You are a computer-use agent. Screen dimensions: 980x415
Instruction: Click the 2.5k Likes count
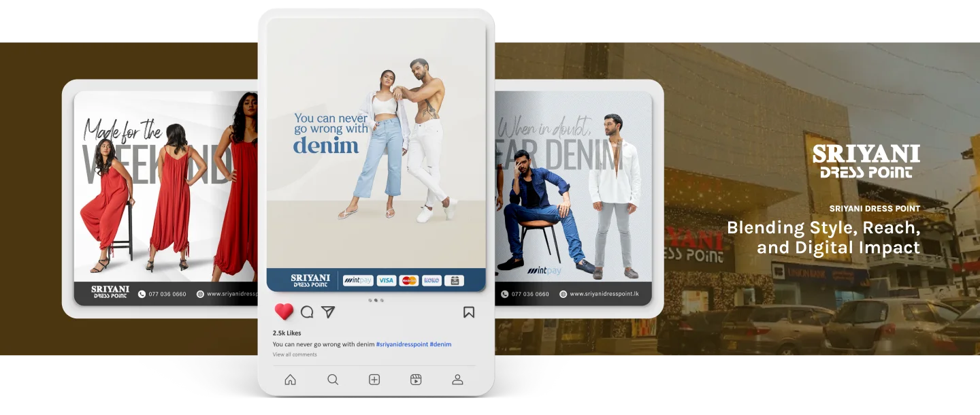(287, 333)
